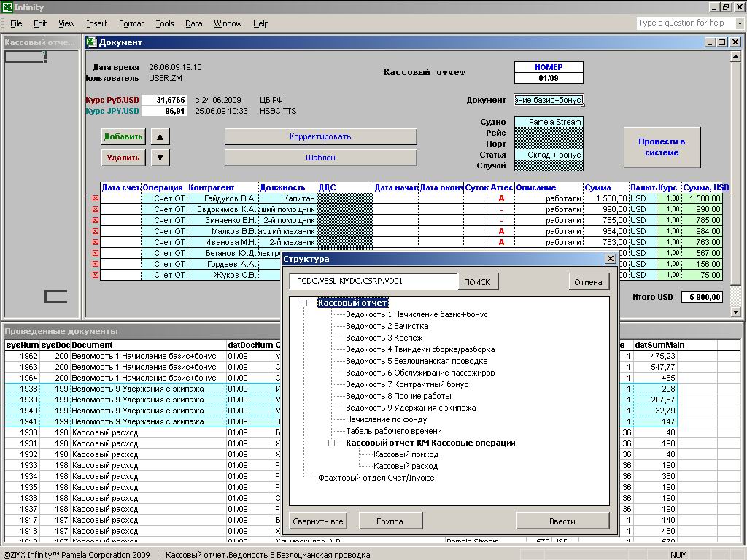Select Начисление по фонду tree item
The image size is (747, 560).
pos(387,419)
